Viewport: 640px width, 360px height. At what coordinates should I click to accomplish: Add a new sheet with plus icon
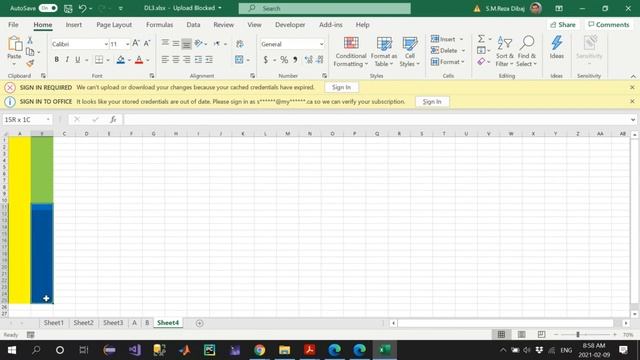[199, 323]
